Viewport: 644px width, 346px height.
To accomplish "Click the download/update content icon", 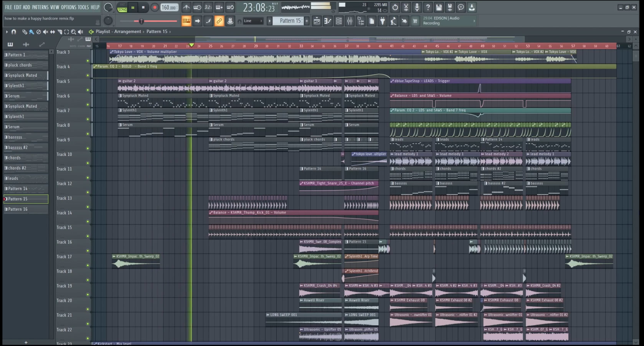I will [x=472, y=7].
